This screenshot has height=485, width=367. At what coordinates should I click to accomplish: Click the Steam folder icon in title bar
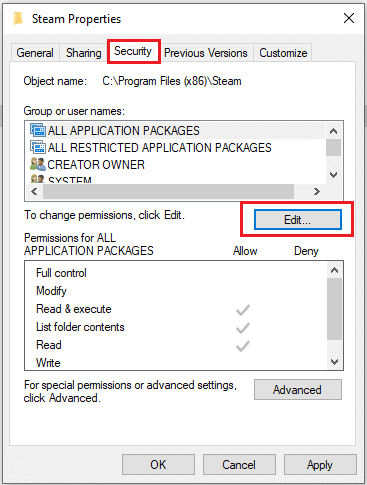[18, 19]
